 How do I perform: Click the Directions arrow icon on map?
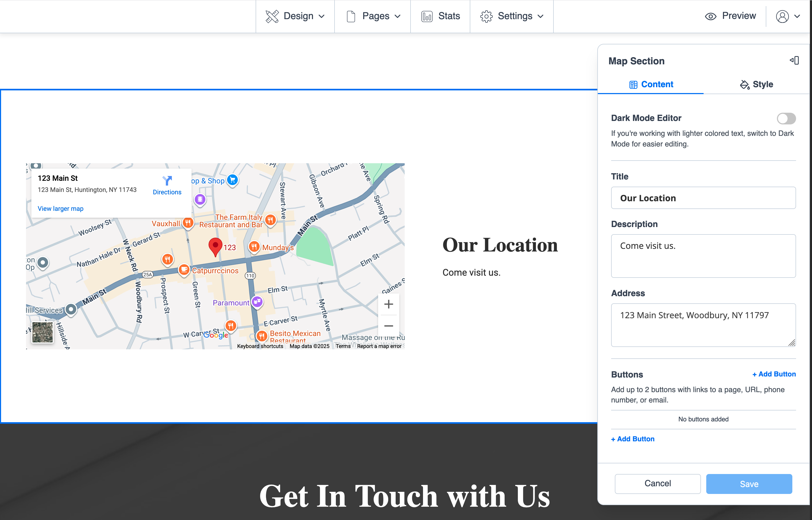click(x=167, y=181)
